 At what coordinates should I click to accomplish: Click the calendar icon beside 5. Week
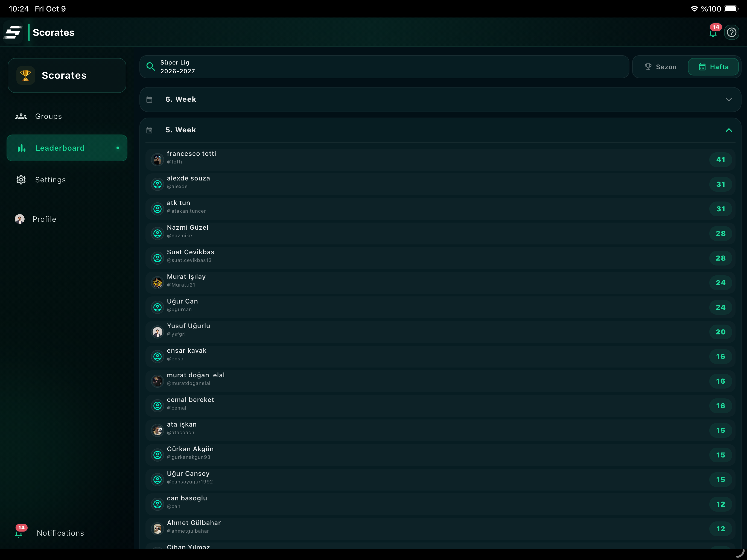point(149,130)
